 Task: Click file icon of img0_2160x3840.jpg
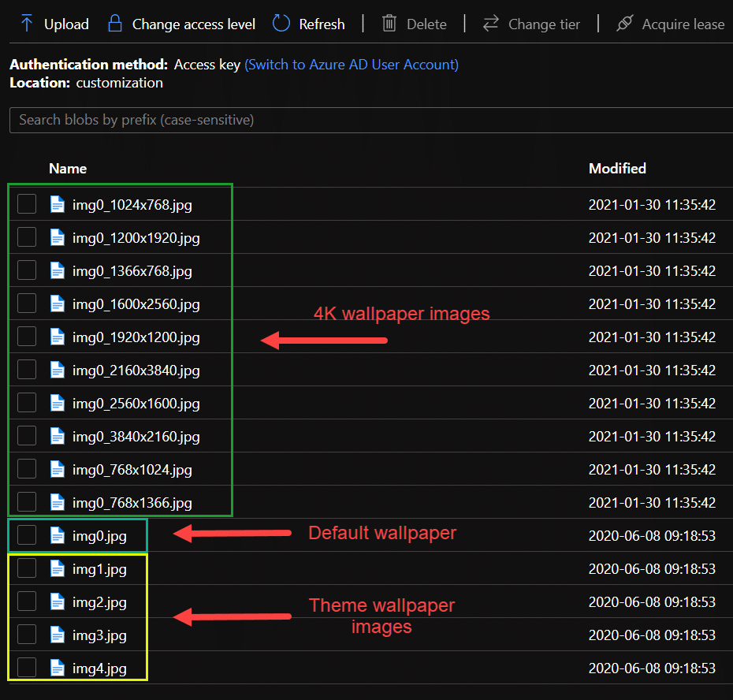58,370
